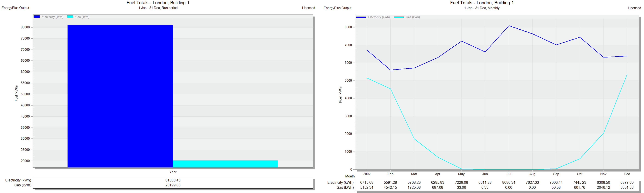Click the 80000 tick on the left chart axis
Screen dimensions: 644x193
pos(25,28)
